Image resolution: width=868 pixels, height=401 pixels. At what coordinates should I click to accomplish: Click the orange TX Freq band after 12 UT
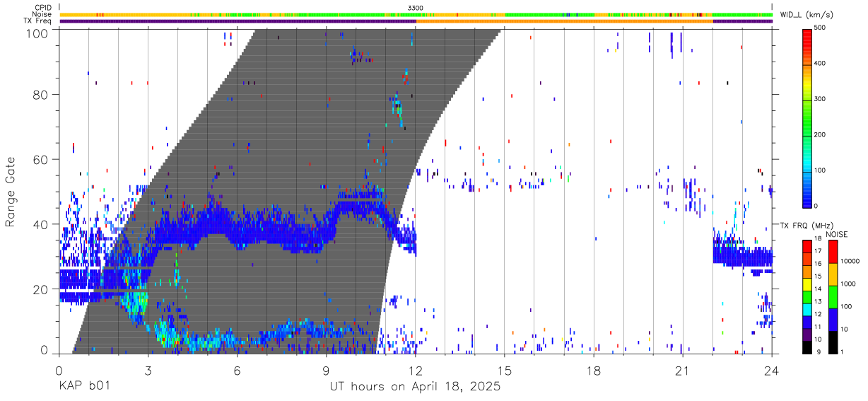click(564, 21)
